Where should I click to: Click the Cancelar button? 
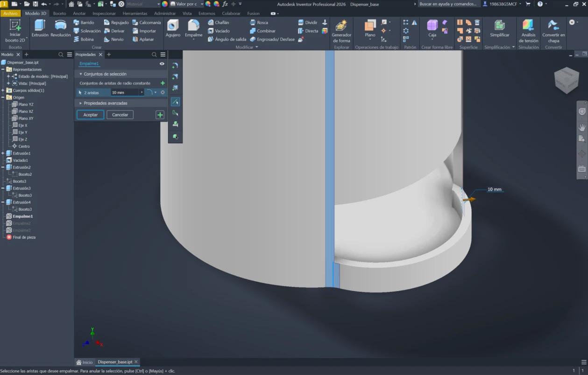coord(120,115)
